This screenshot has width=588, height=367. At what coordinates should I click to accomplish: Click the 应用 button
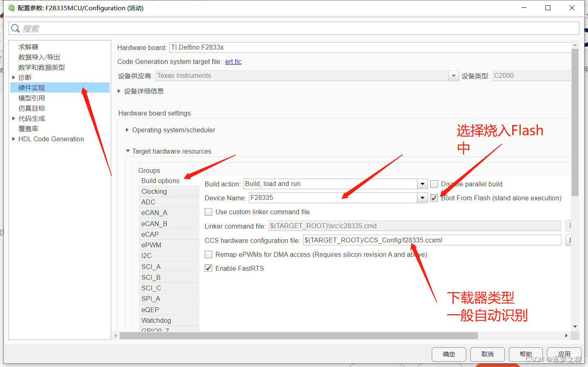coord(564,354)
